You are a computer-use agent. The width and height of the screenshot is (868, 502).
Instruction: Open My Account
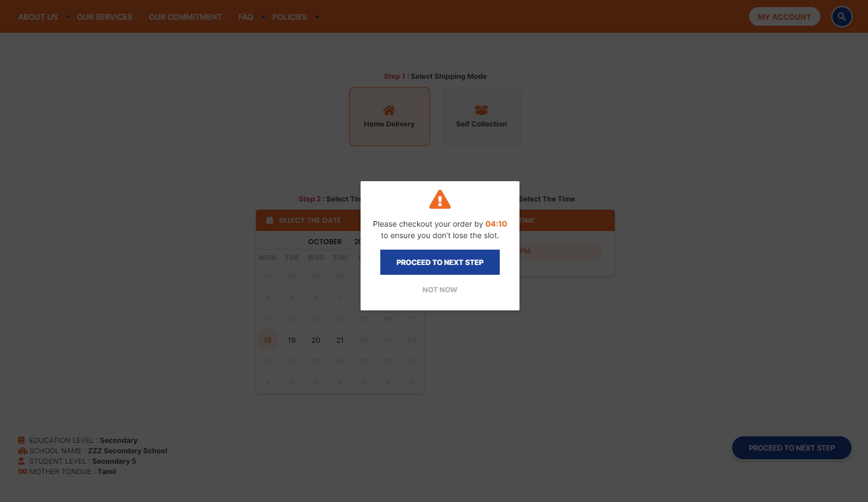tap(784, 17)
